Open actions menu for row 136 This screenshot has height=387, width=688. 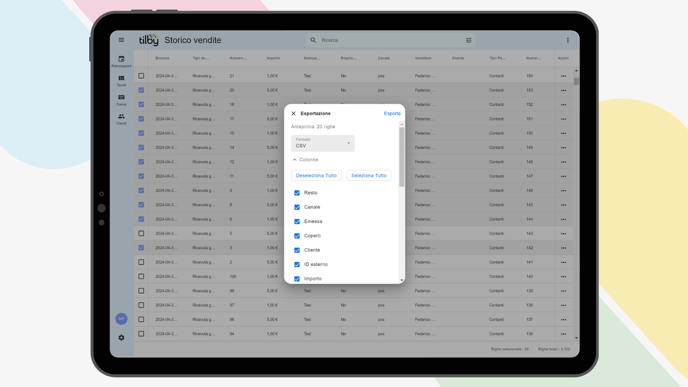tap(563, 334)
